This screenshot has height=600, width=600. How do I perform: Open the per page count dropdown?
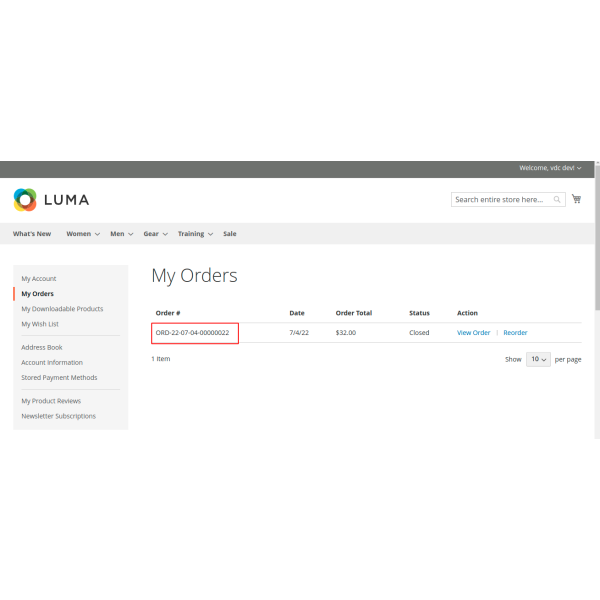click(538, 359)
